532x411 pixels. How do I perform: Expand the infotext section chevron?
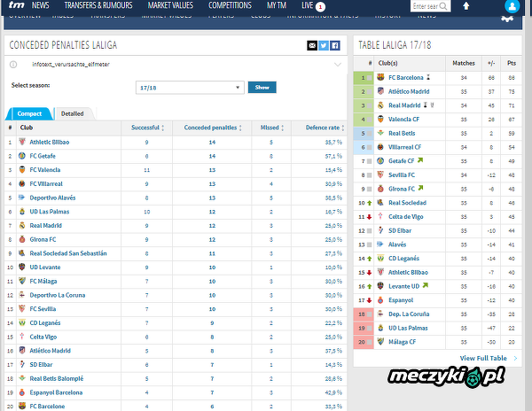(338, 65)
